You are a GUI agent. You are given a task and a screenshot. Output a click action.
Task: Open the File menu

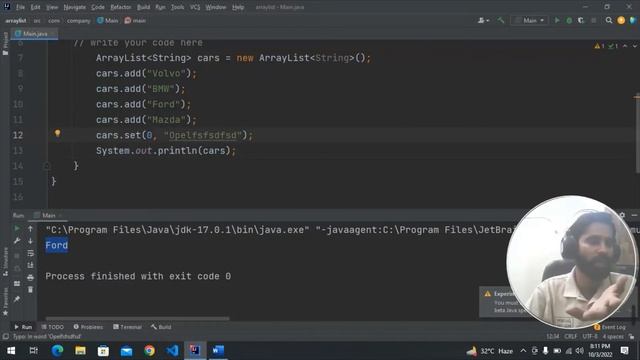(20, 7)
